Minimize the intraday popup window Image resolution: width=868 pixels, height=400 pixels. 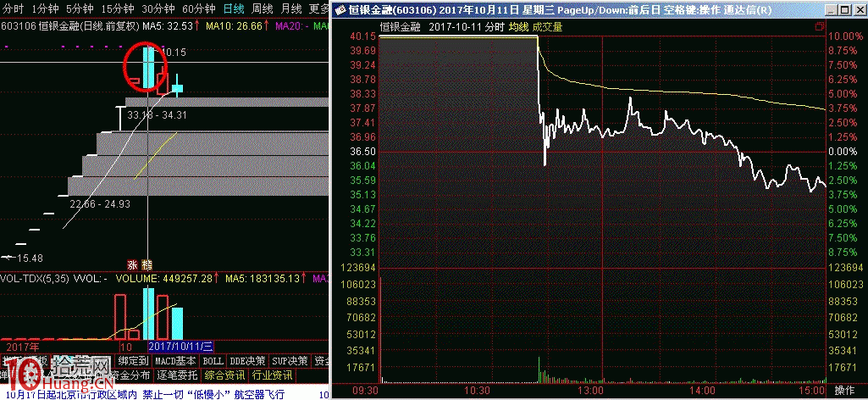pos(829,10)
